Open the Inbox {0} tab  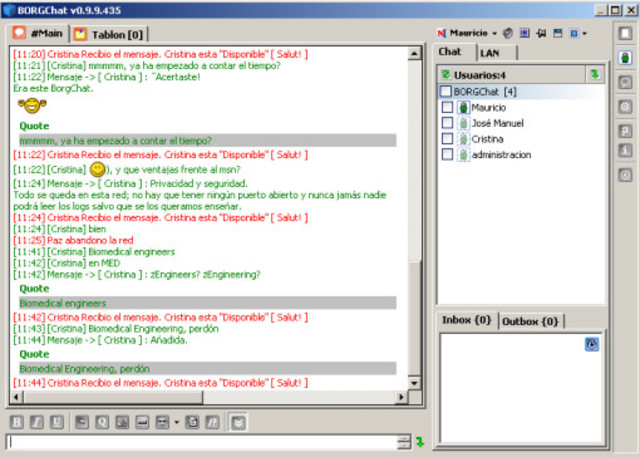[x=467, y=320]
